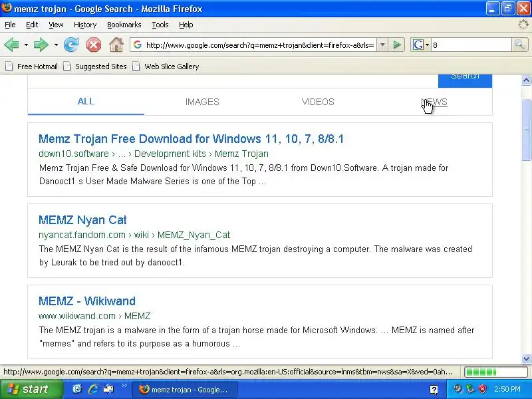Click the page loading progress bar

pyautogui.click(x=495, y=372)
